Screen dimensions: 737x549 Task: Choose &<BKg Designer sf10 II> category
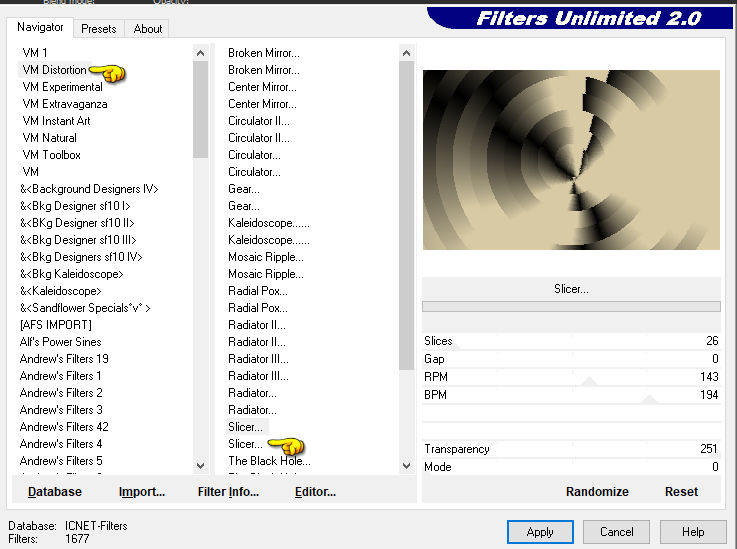click(x=77, y=223)
